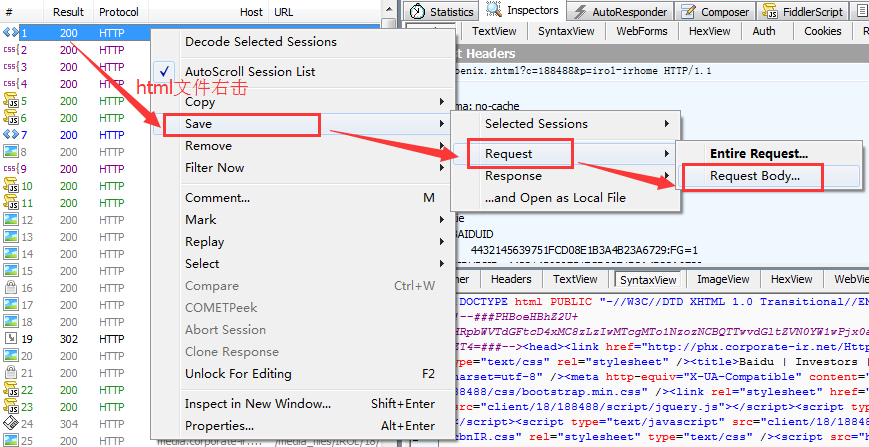Expand the Response submenu
The image size is (869, 447).
(565, 176)
